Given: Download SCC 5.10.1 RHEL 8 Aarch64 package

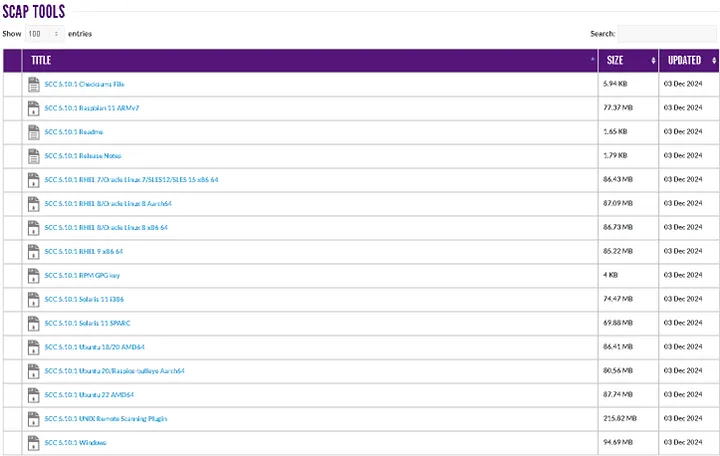Looking at the screenshot, I should pyautogui.click(x=108, y=203).
